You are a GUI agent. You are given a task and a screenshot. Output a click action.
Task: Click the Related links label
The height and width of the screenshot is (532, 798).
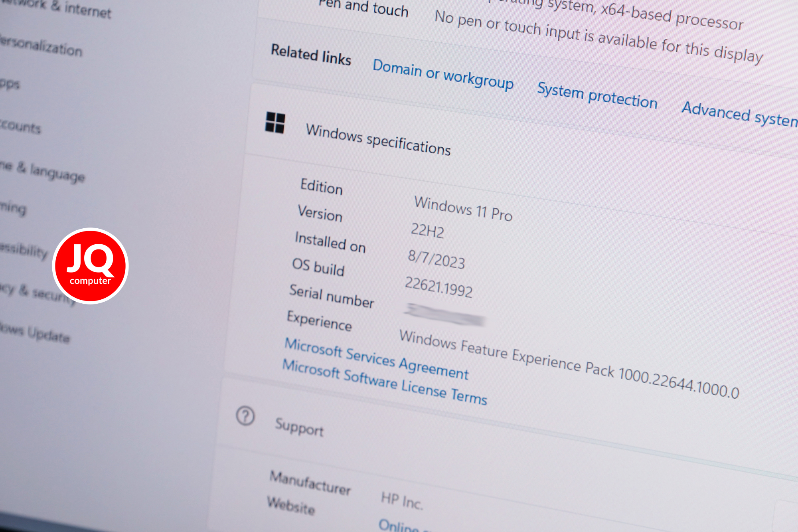(311, 55)
